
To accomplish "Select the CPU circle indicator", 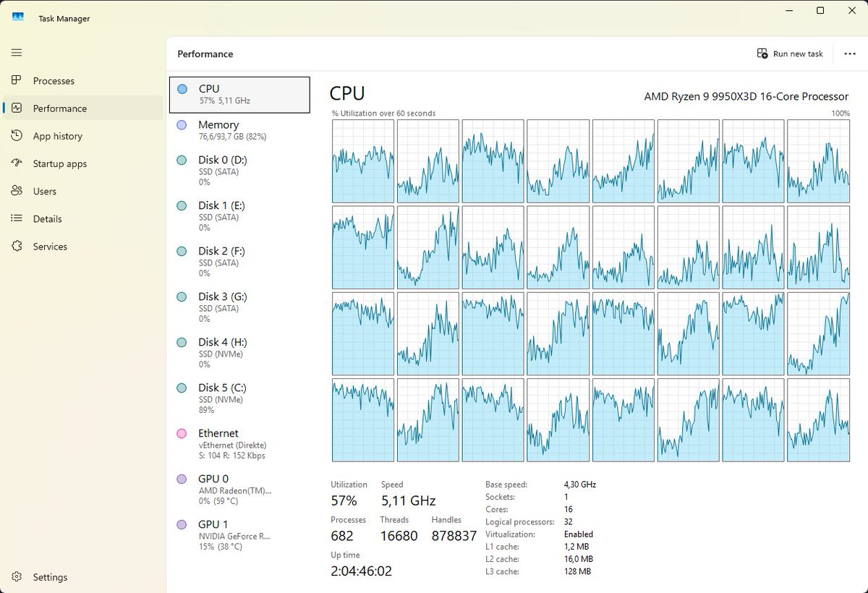I will pyautogui.click(x=182, y=89).
